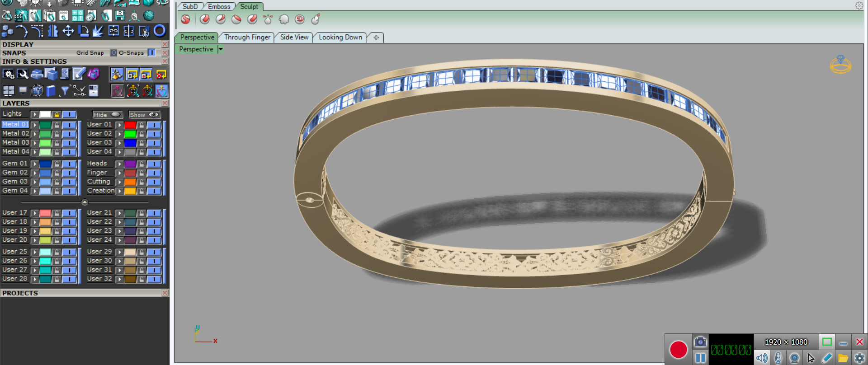
Task: Expand the User 01 layer arrow
Action: coord(119,125)
